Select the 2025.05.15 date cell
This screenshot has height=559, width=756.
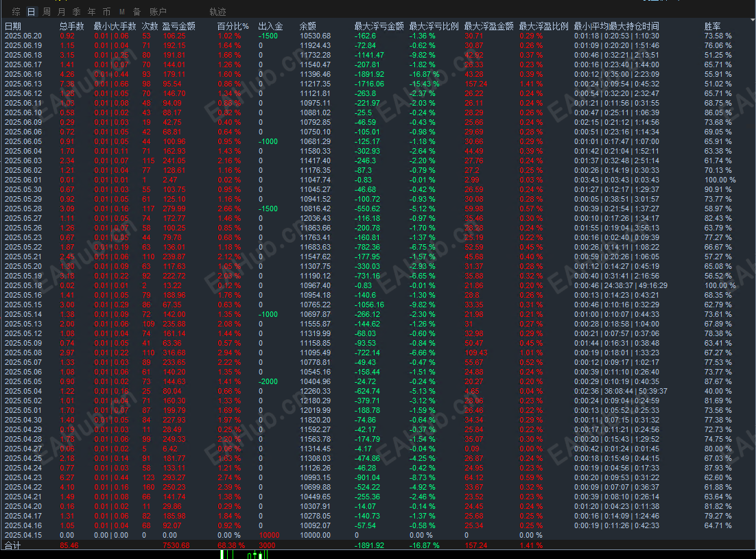pyautogui.click(x=23, y=305)
